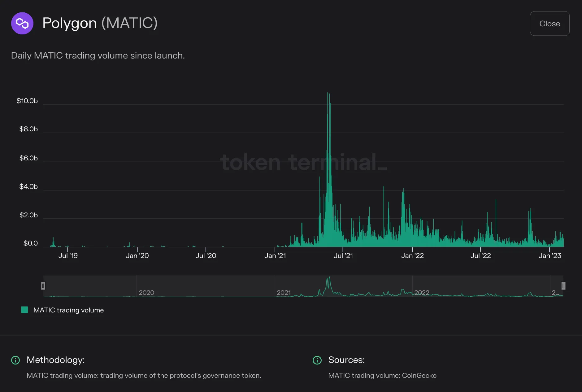The width and height of the screenshot is (582, 392).
Task: Click the $0.0 y-axis label
Action: [31, 243]
